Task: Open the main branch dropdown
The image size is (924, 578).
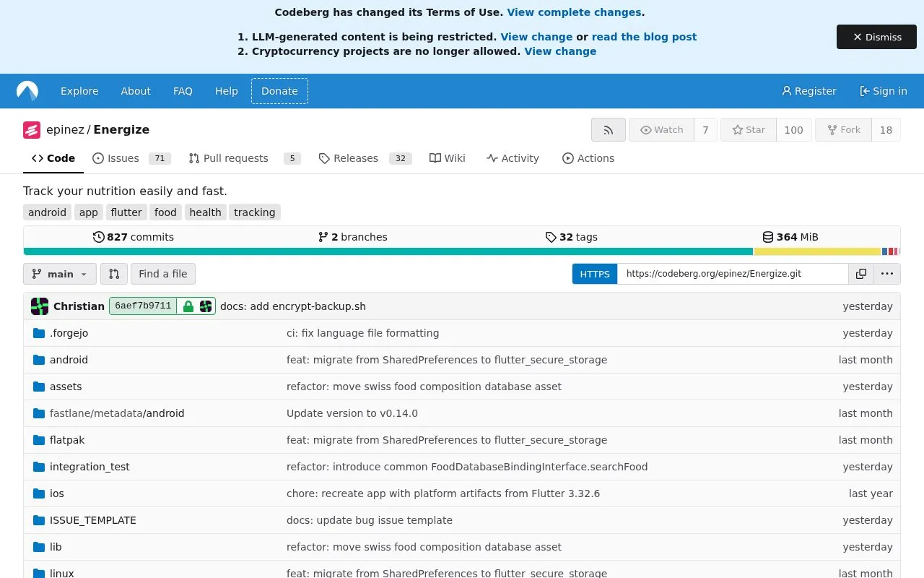Action: coord(60,274)
